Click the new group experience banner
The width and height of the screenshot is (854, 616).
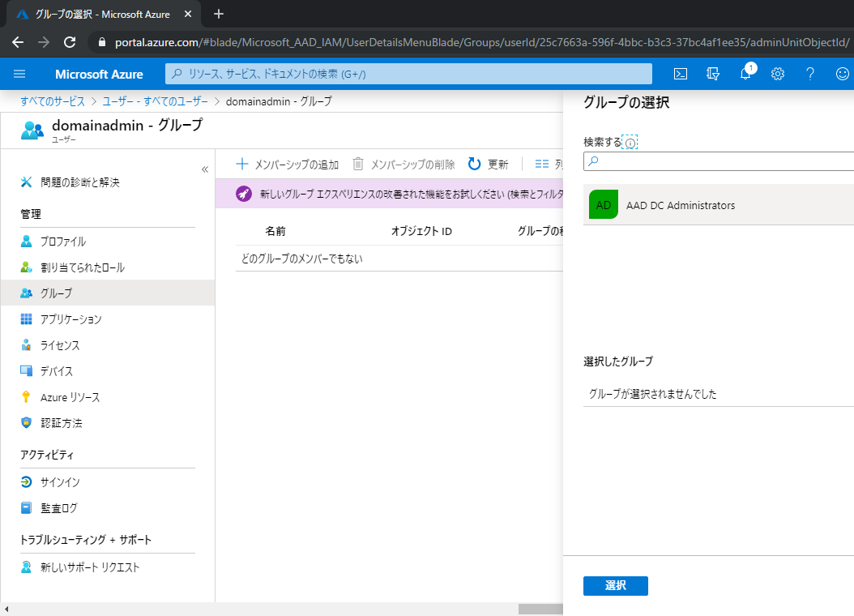pos(389,194)
